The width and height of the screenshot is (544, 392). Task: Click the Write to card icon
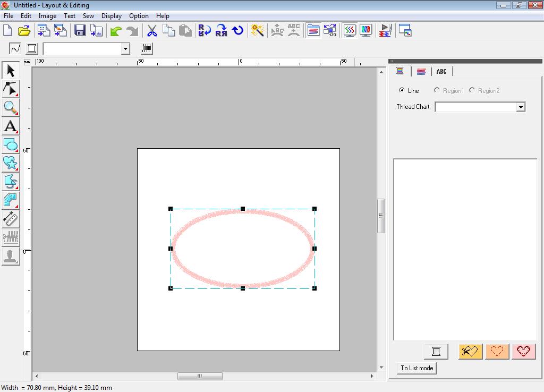[x=97, y=30]
